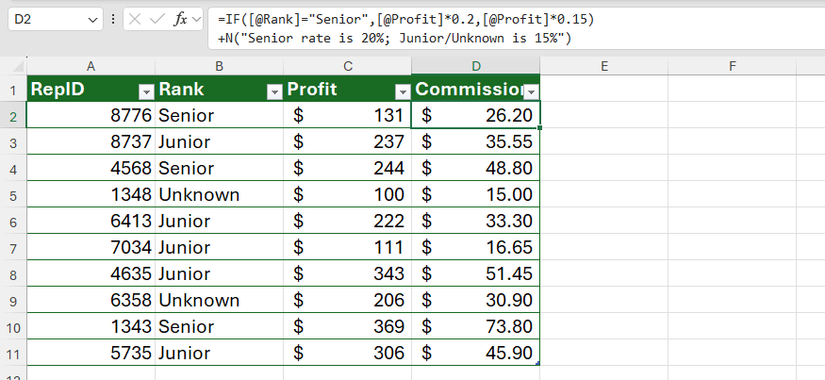
Task: Select column C header
Action: (x=348, y=66)
